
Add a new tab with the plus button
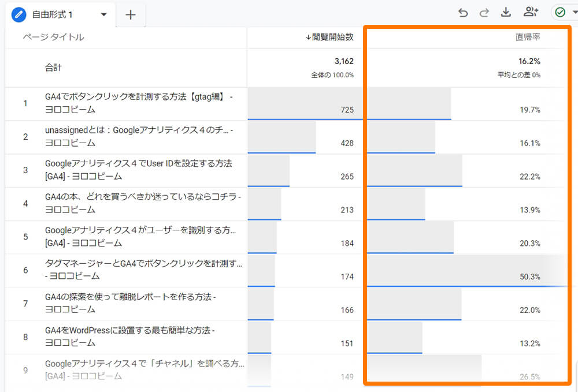pos(131,15)
